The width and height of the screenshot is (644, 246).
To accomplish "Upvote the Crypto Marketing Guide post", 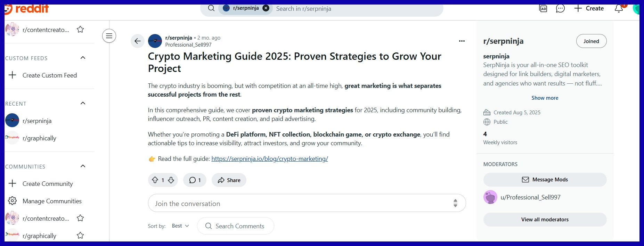I will (155, 180).
